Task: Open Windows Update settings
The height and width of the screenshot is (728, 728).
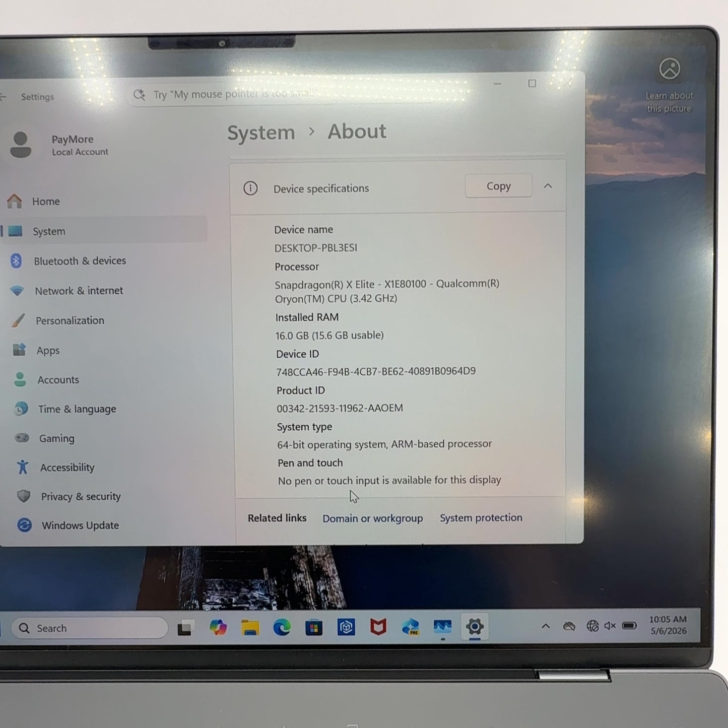Action: coord(80,525)
